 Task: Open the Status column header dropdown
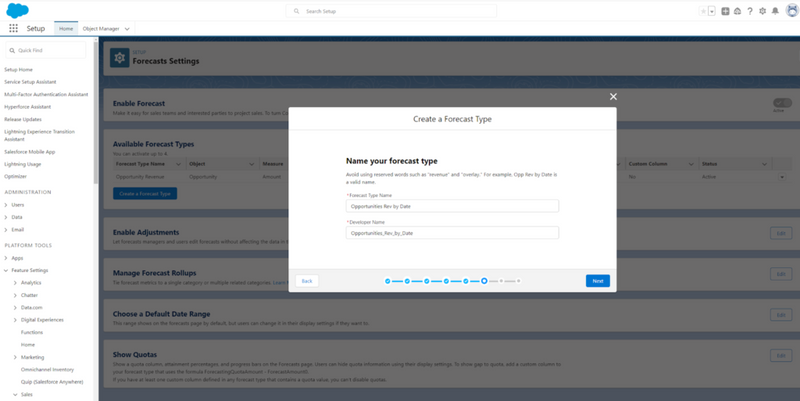[x=764, y=164]
